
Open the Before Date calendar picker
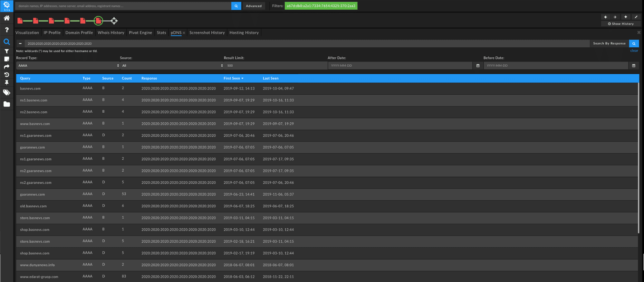click(x=634, y=66)
